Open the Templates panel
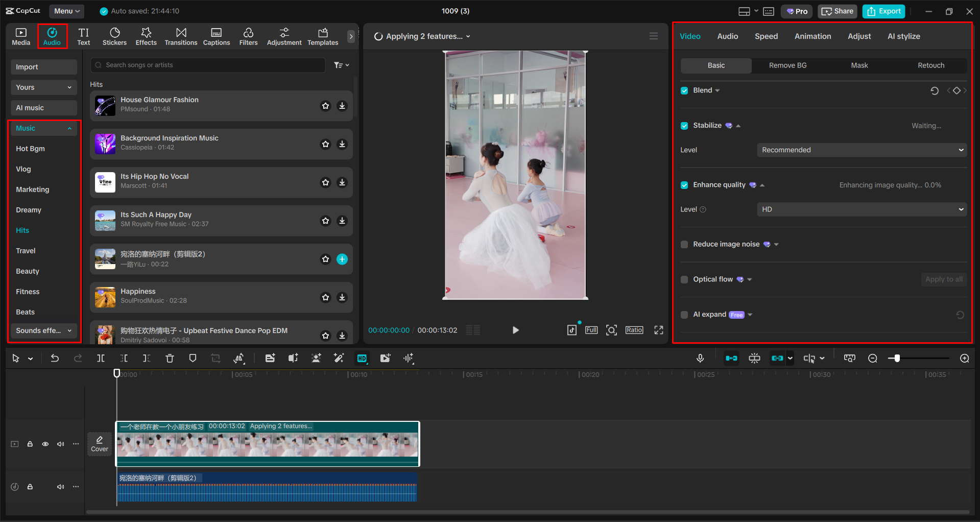The height and width of the screenshot is (522, 980). 322,36
